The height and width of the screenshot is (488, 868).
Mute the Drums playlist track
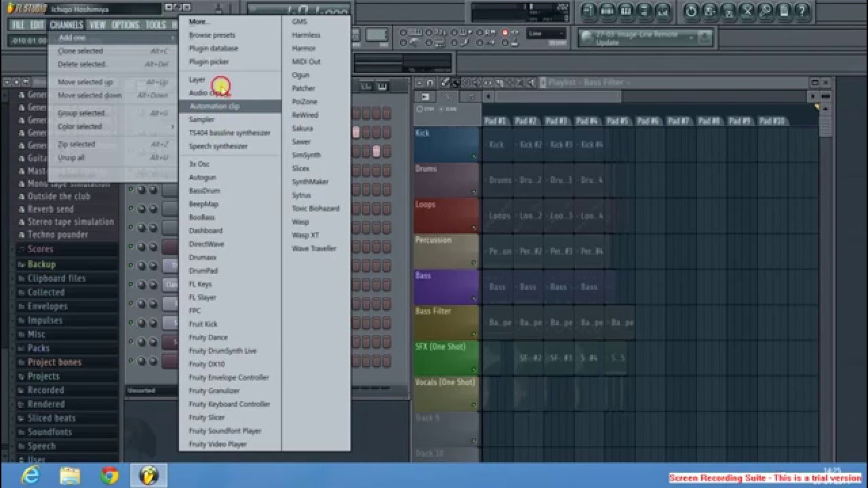pyautogui.click(x=474, y=192)
